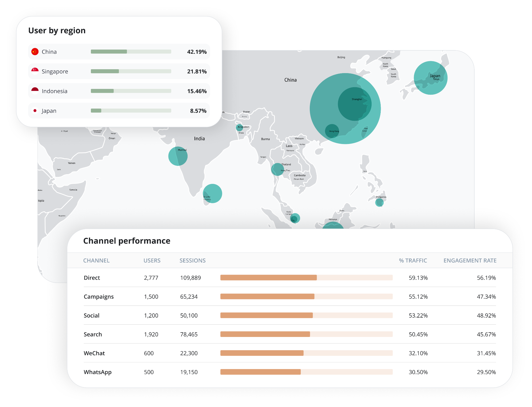The width and height of the screenshot is (532, 407).
Task: Click the India label on the map
Action: tap(199, 138)
